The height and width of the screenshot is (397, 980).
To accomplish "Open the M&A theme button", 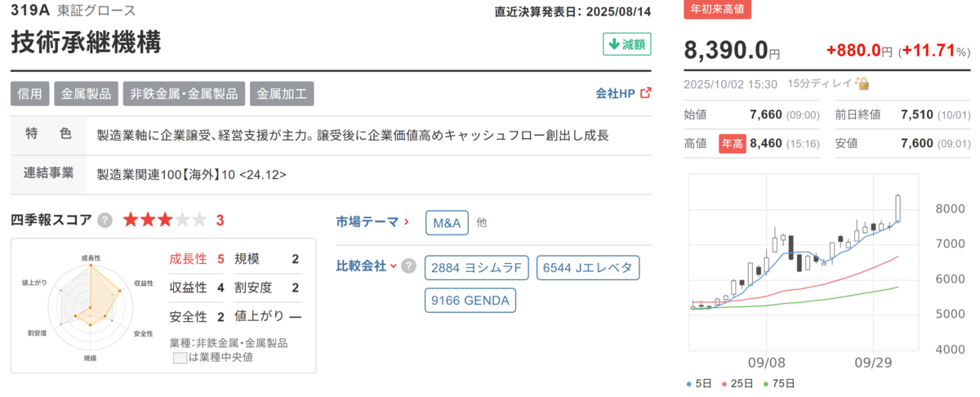I will point(448,222).
